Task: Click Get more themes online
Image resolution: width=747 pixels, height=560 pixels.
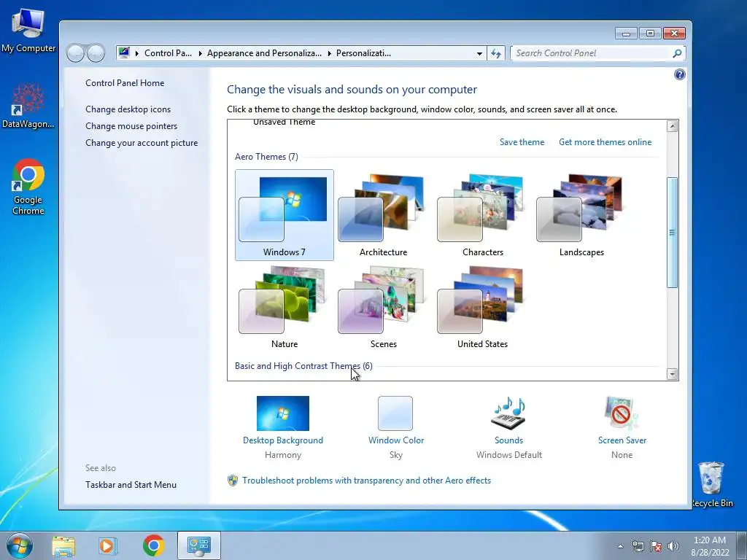Action: (x=605, y=142)
